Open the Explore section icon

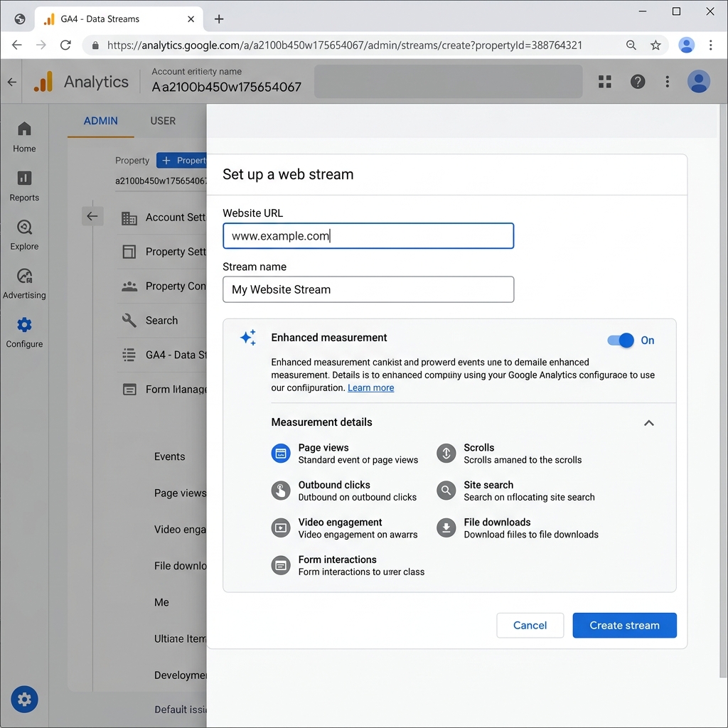point(24,227)
